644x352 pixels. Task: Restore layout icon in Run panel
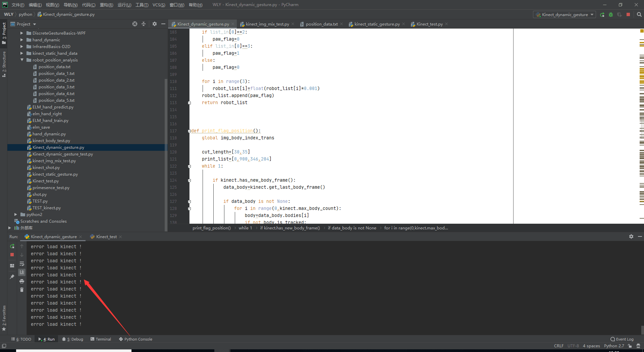click(x=12, y=265)
